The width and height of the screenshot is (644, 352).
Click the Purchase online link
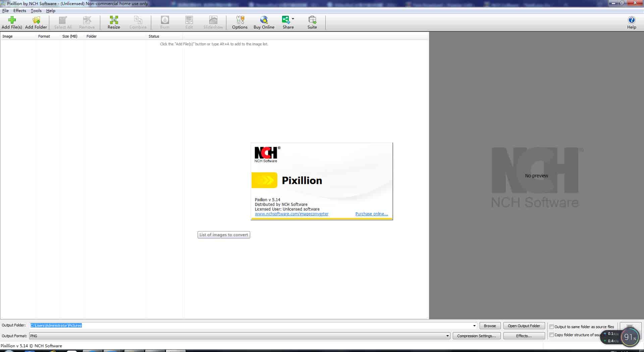pos(371,214)
